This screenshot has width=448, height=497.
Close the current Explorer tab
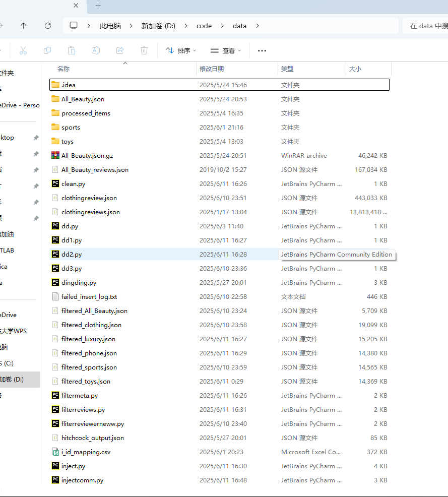point(76,6)
